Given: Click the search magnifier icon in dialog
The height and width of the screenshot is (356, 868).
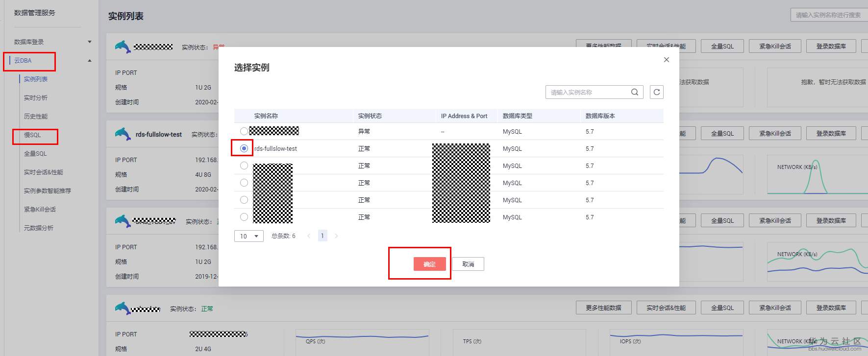Looking at the screenshot, I should coord(634,92).
